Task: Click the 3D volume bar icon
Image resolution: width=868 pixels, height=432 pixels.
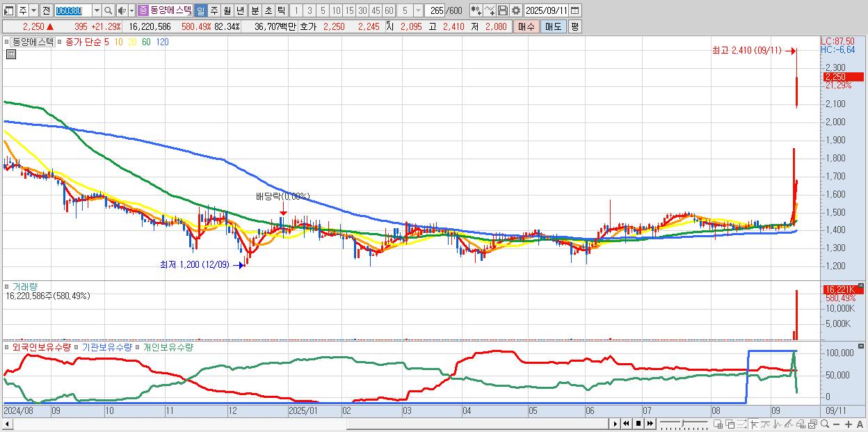Action: tap(801, 424)
